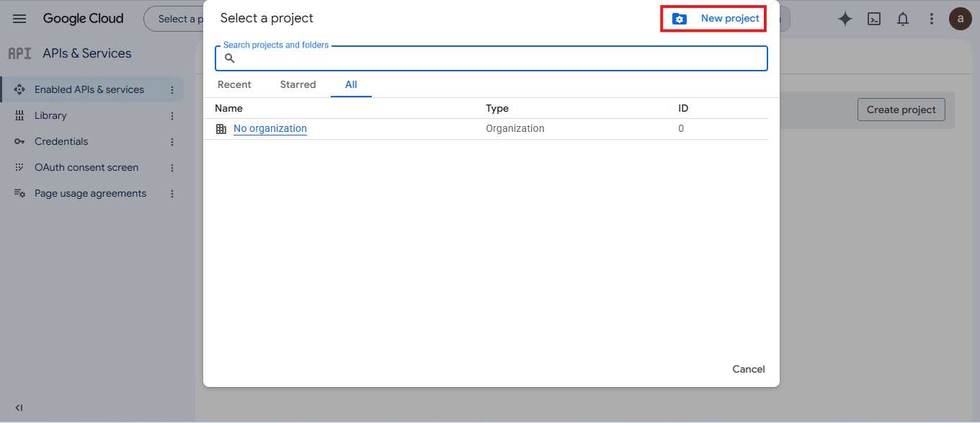
Task: Open Credentials in sidebar
Action: [61, 141]
